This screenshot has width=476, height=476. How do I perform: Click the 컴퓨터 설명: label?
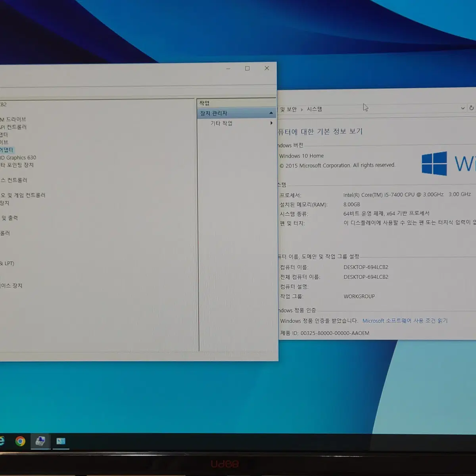pyautogui.click(x=294, y=286)
